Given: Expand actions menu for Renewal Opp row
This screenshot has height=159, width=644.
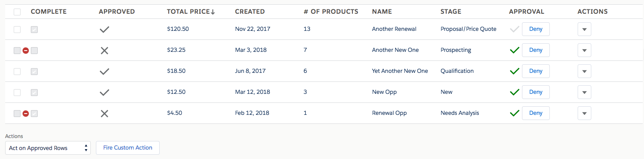Looking at the screenshot, I should click(x=584, y=114).
